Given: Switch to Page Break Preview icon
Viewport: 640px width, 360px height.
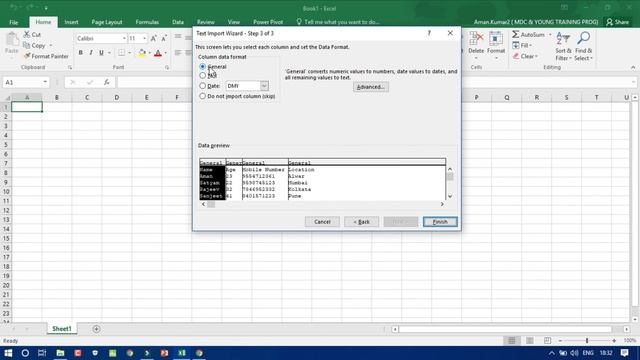Looking at the screenshot, I should (547, 340).
